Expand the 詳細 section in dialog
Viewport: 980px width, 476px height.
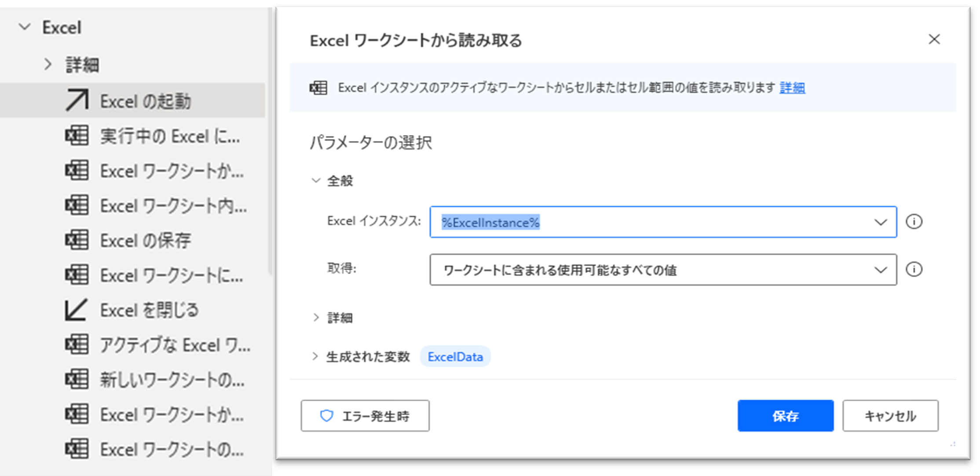coord(316,317)
